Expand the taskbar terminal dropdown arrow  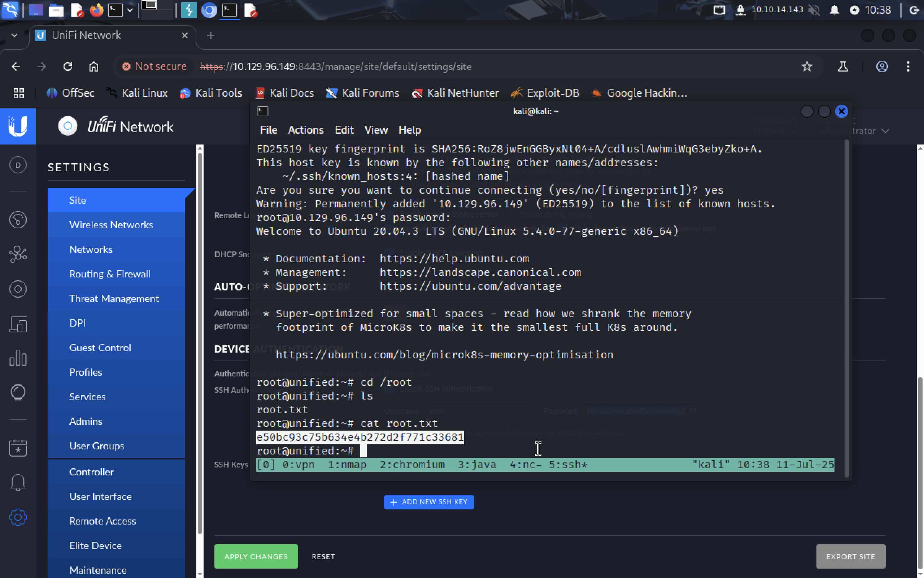click(x=130, y=10)
